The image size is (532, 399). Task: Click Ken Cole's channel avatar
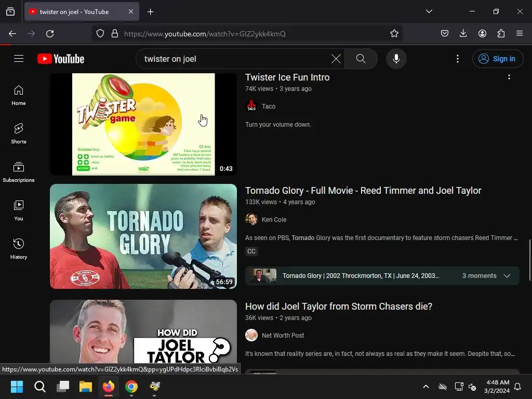click(251, 219)
